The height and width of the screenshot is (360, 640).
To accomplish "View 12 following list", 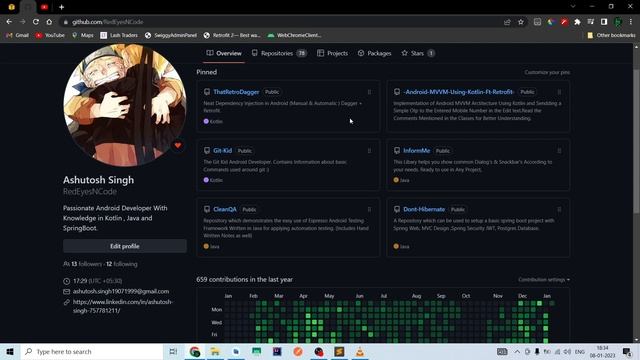I will 122,264.
